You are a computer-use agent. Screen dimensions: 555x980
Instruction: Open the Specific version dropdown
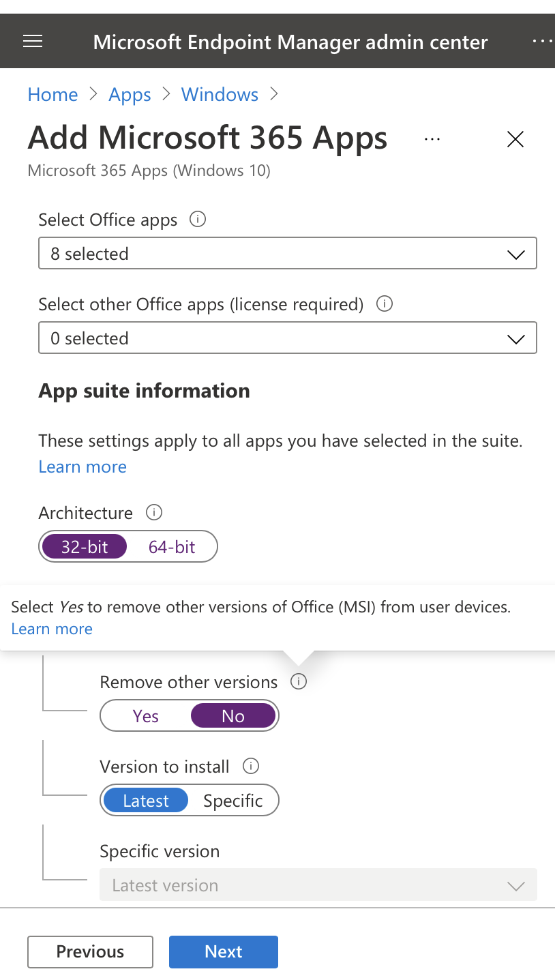tap(318, 885)
